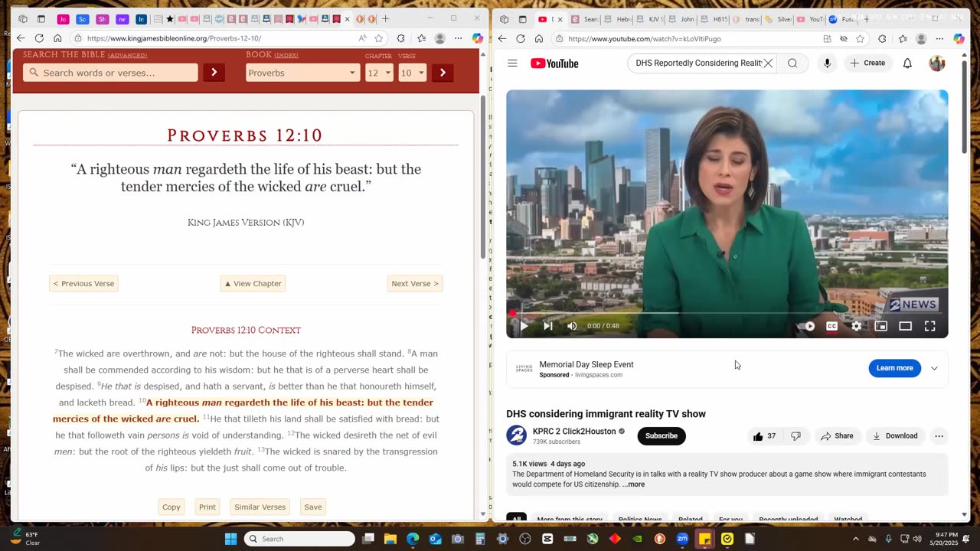Expand the video description with ...more

tap(634, 484)
